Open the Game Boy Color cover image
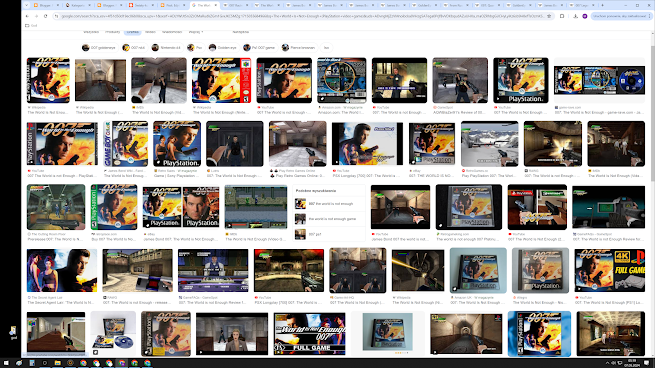Viewport: 655px width, 368px height. [x=125, y=144]
